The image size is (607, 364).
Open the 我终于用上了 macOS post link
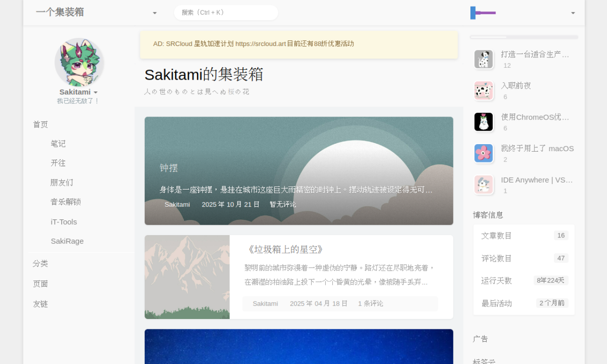537,148
